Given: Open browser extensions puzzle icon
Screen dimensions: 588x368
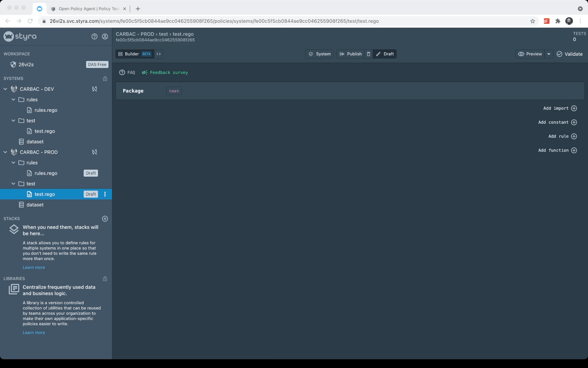Looking at the screenshot, I should (x=558, y=21).
